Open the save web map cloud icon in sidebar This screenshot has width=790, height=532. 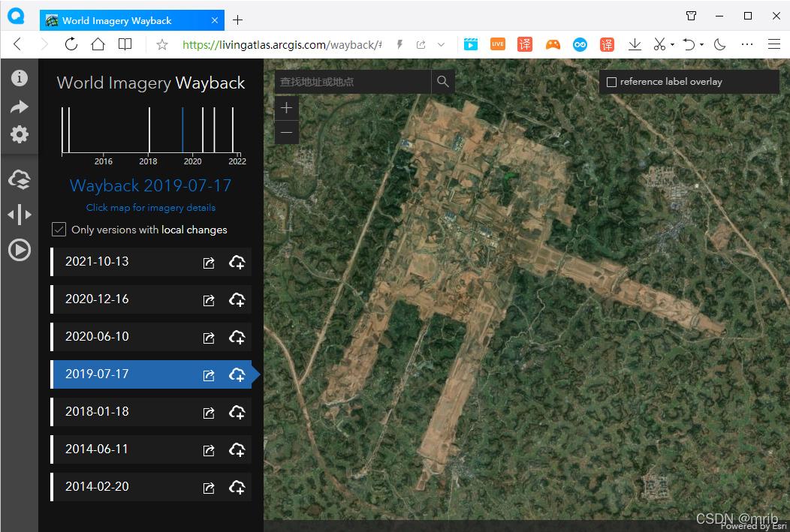click(x=19, y=179)
